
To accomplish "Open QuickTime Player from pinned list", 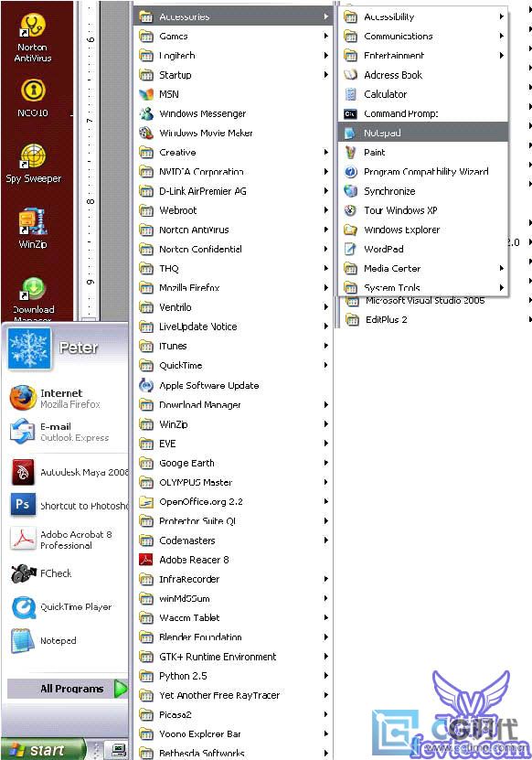I will (x=66, y=607).
